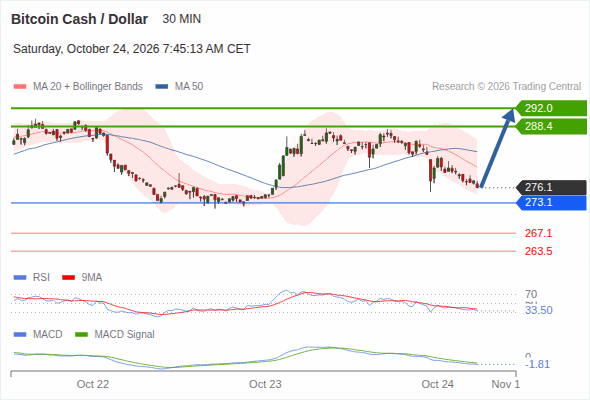Click the RSI blue legend swatch
590x400 pixels.
(x=20, y=278)
